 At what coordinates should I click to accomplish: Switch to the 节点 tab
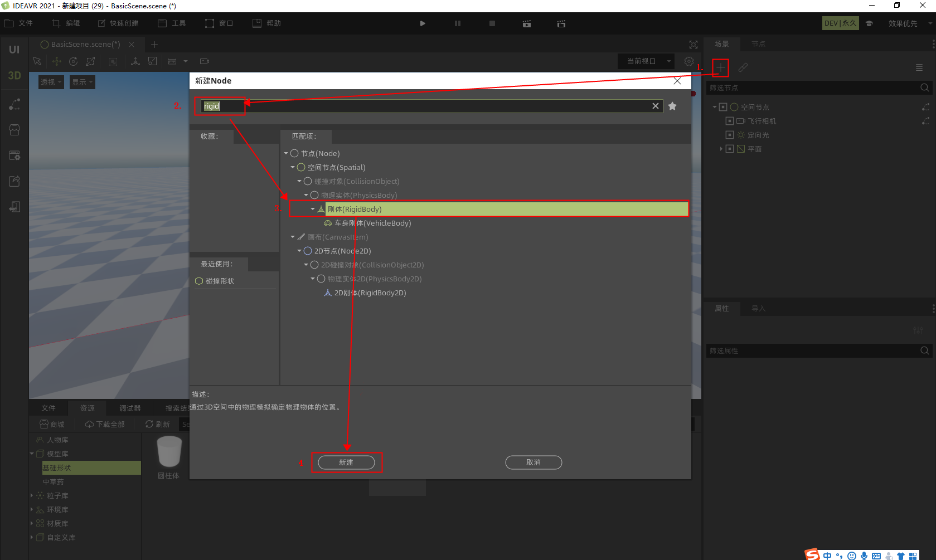pyautogui.click(x=758, y=44)
